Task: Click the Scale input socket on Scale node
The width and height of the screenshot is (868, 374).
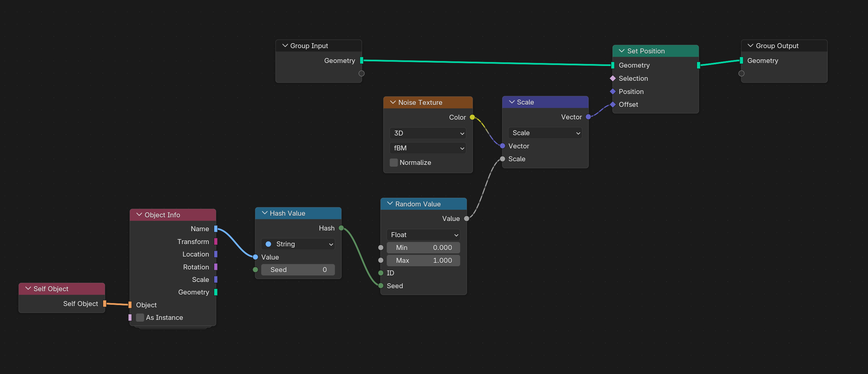Action: pyautogui.click(x=502, y=159)
